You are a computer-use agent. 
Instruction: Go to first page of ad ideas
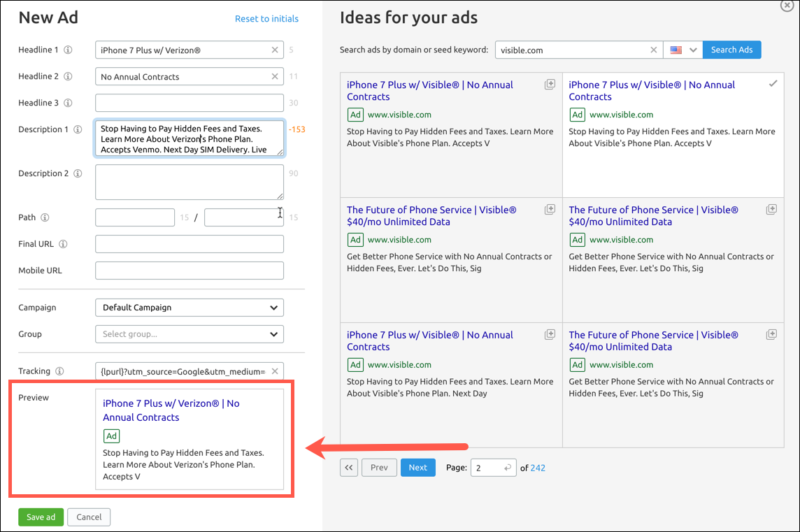click(349, 467)
